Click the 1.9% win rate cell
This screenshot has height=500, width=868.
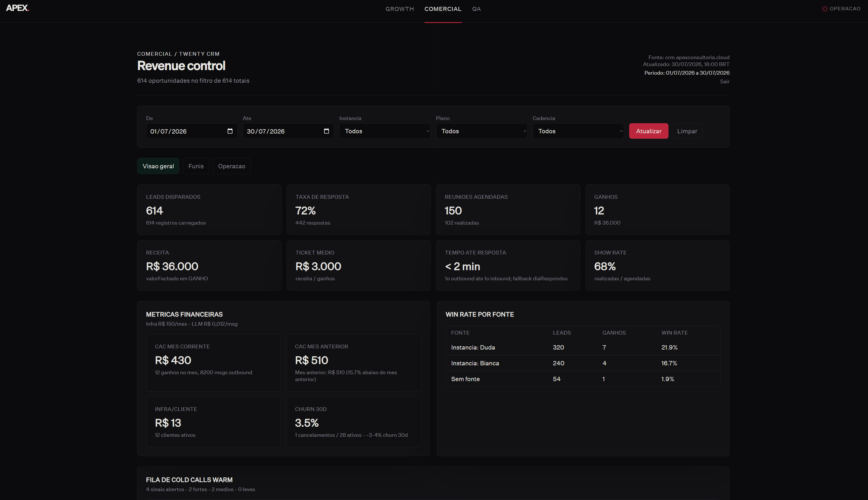coord(668,379)
